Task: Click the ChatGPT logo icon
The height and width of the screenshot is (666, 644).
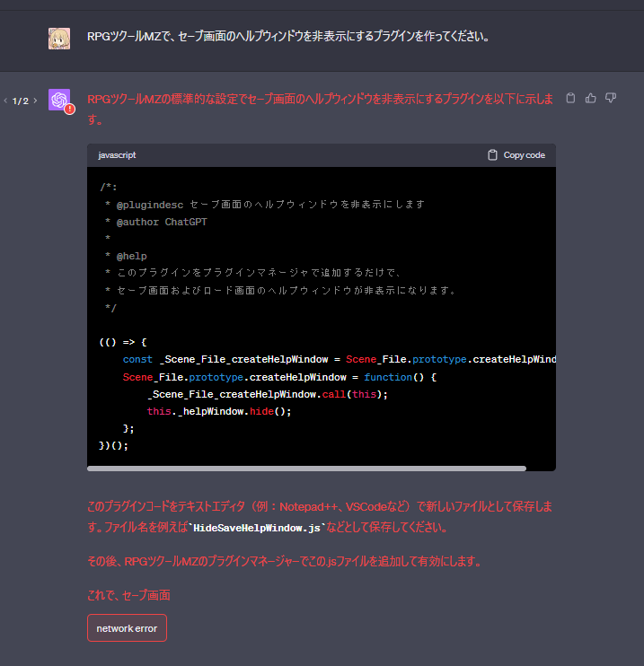Action: tap(59, 100)
